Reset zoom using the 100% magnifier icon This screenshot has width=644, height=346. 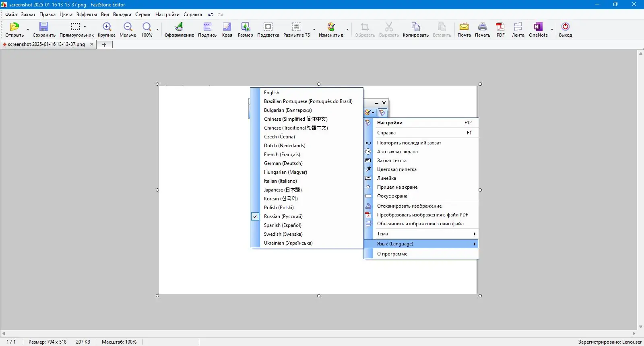[x=147, y=27]
